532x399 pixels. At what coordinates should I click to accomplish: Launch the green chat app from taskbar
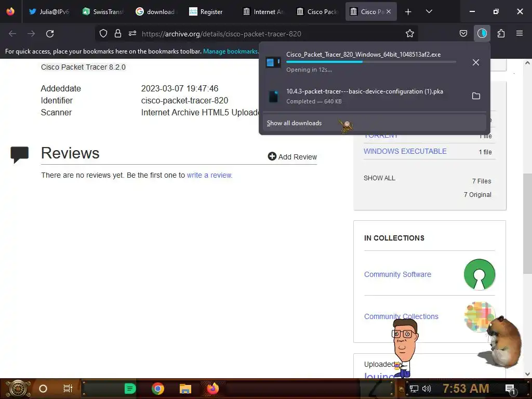coord(130,389)
